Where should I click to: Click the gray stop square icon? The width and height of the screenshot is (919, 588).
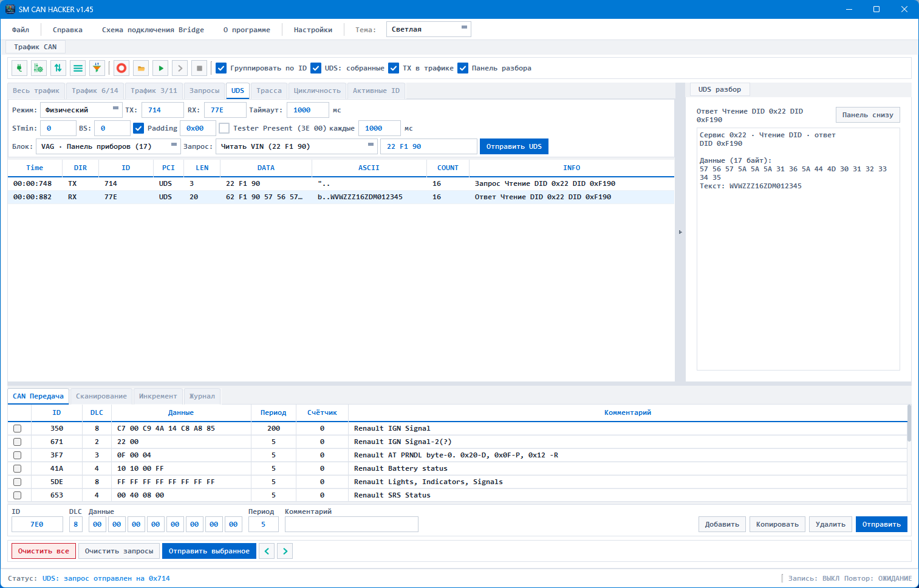point(199,68)
